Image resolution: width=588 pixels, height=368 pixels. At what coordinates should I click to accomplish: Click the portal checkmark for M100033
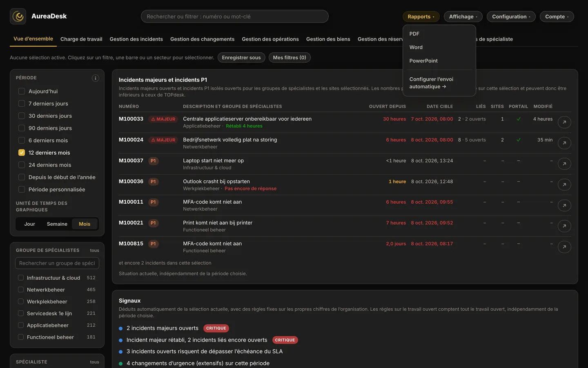[x=519, y=119]
